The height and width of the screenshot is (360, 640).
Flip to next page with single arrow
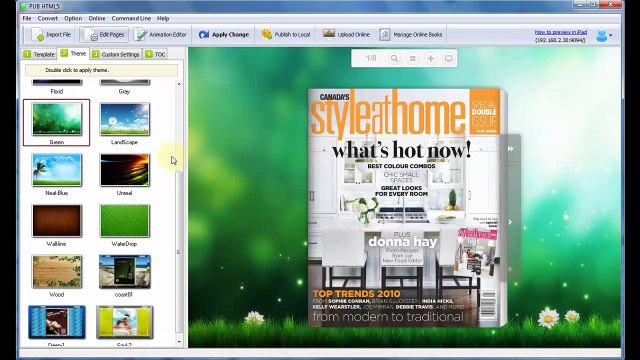(510, 222)
